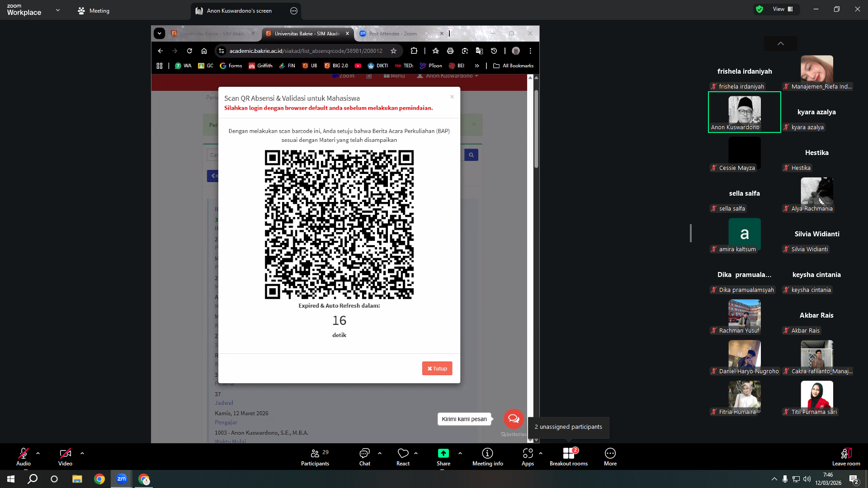Click the shared page vertical scrollbar
Image resolution: width=868 pixels, height=488 pixels.
click(536, 129)
